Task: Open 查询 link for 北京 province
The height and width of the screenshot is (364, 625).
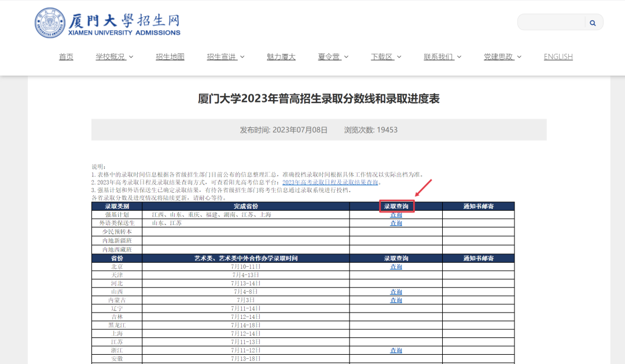Action: tap(396, 267)
